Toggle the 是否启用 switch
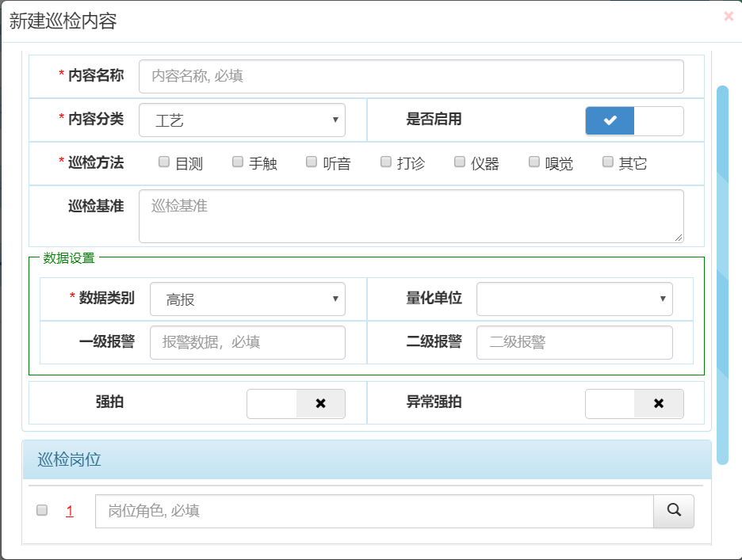Screen dimensions: 742x560 (634, 121)
